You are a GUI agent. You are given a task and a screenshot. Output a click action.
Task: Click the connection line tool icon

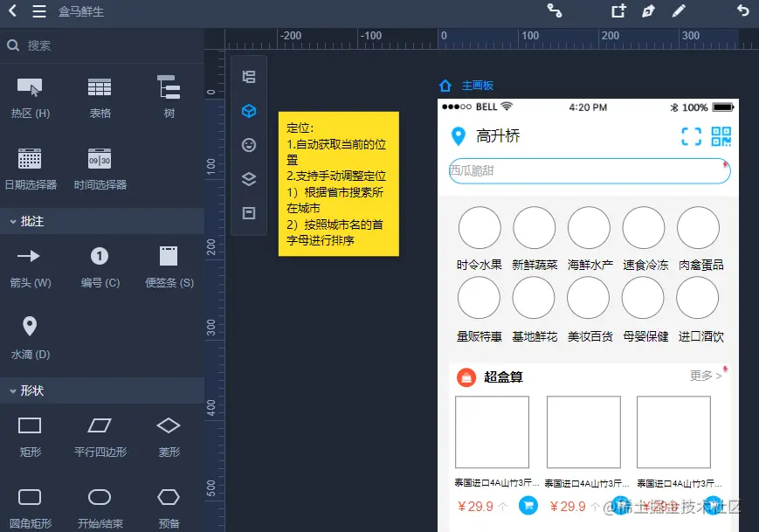[x=555, y=10]
